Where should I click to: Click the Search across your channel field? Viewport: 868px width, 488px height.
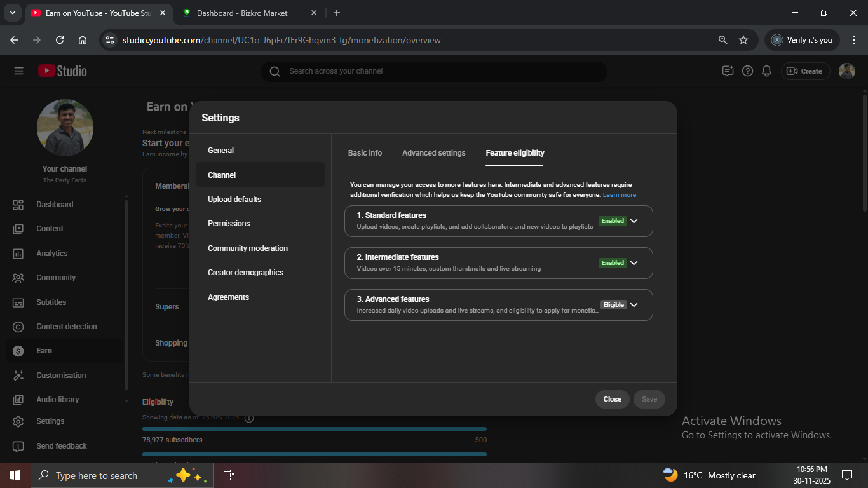(x=432, y=71)
